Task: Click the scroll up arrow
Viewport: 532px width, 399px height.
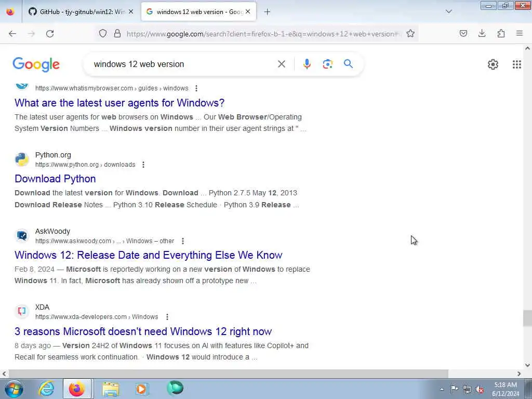Action: coord(527,48)
